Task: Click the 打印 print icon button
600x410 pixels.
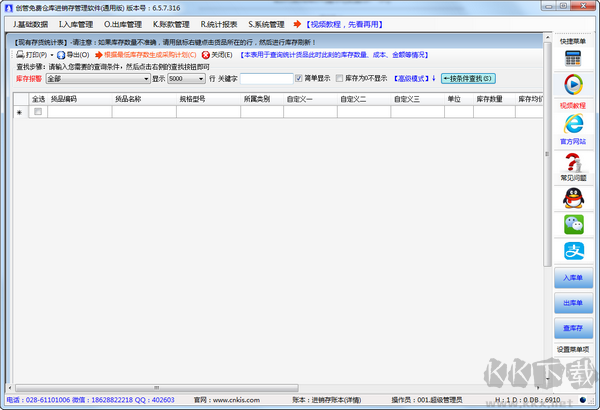Action: [x=32, y=55]
